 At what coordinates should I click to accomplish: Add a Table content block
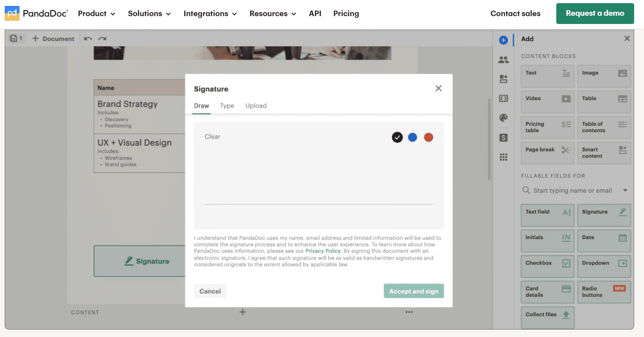[604, 102]
